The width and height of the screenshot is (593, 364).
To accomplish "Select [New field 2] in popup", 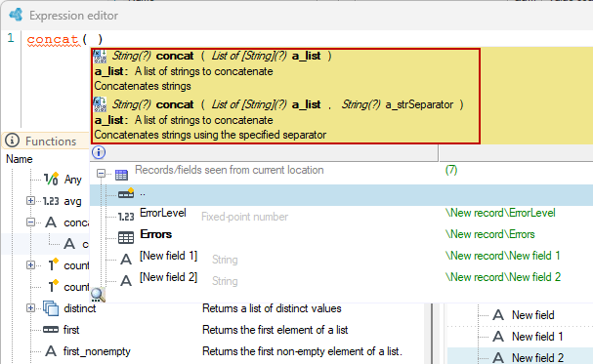I will click(168, 277).
